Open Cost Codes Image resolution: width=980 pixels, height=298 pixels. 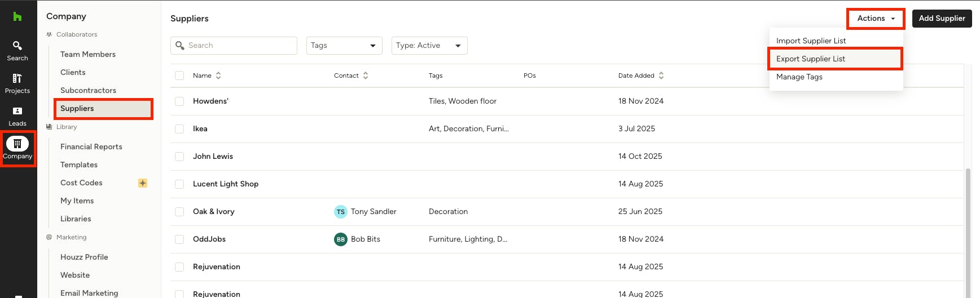point(81,183)
